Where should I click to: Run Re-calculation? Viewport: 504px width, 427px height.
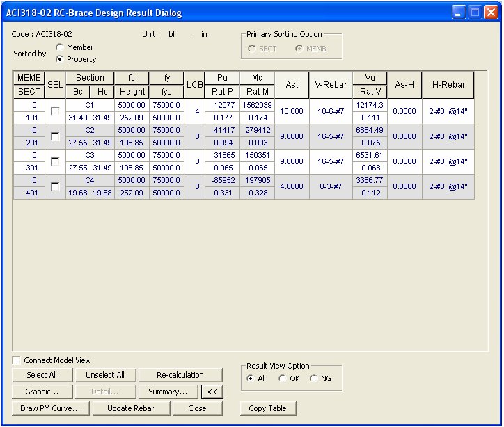(x=180, y=375)
